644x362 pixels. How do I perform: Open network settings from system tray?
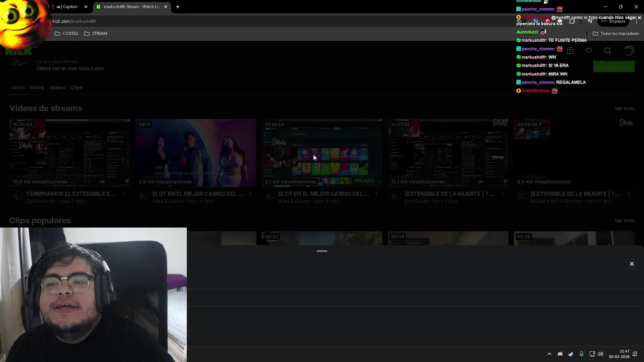coord(592,354)
